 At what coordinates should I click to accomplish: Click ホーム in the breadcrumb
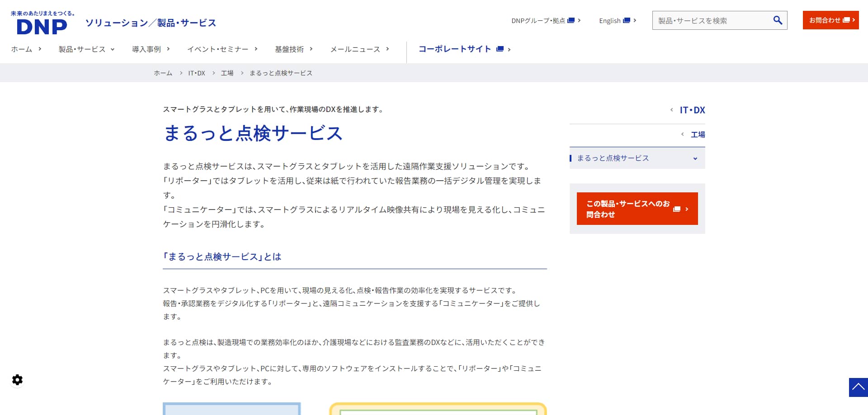[x=163, y=73]
